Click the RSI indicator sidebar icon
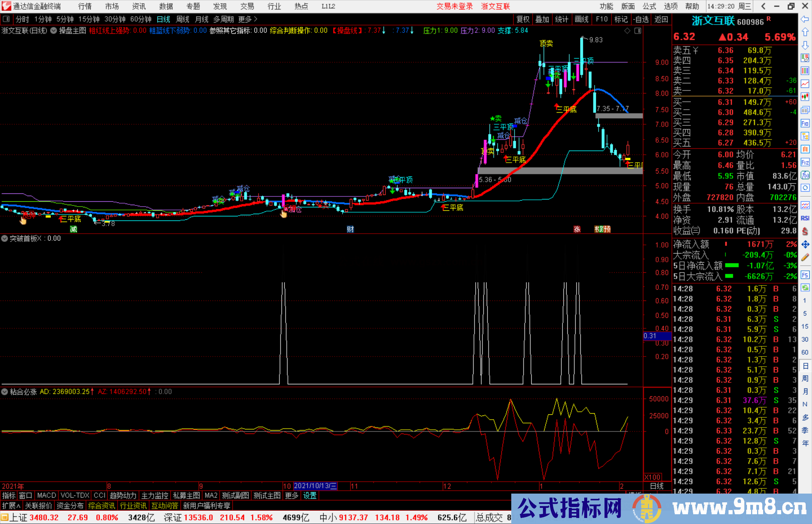812x524 pixels. pos(805,218)
